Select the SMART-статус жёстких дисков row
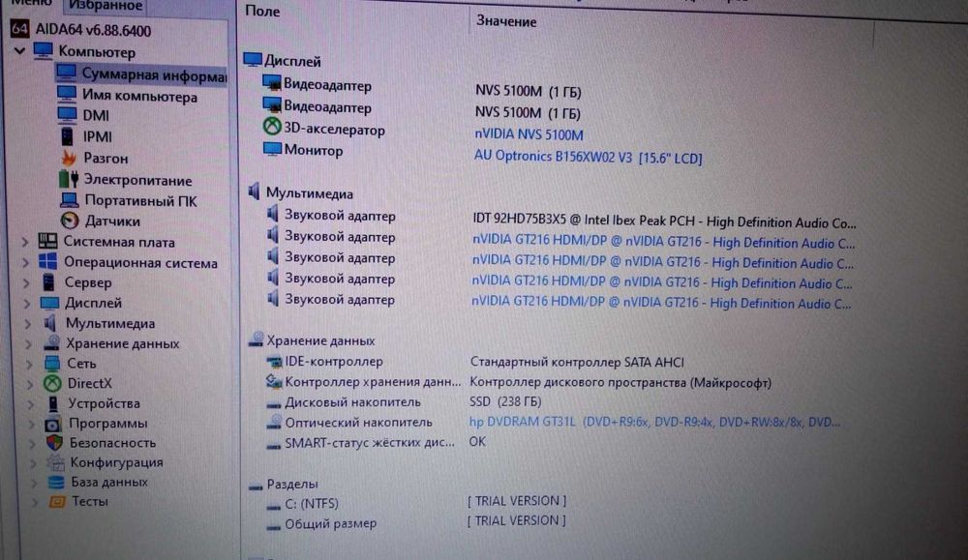968x560 pixels. 369,443
